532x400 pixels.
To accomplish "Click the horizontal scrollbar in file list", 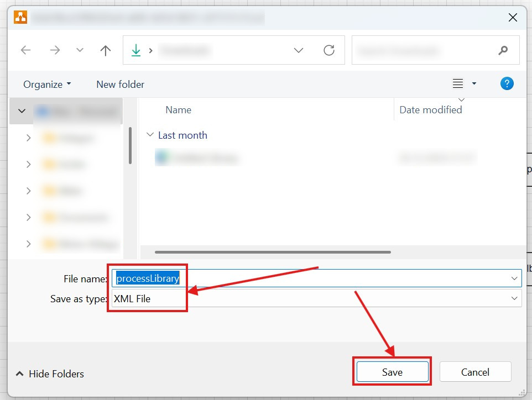I will (x=273, y=252).
